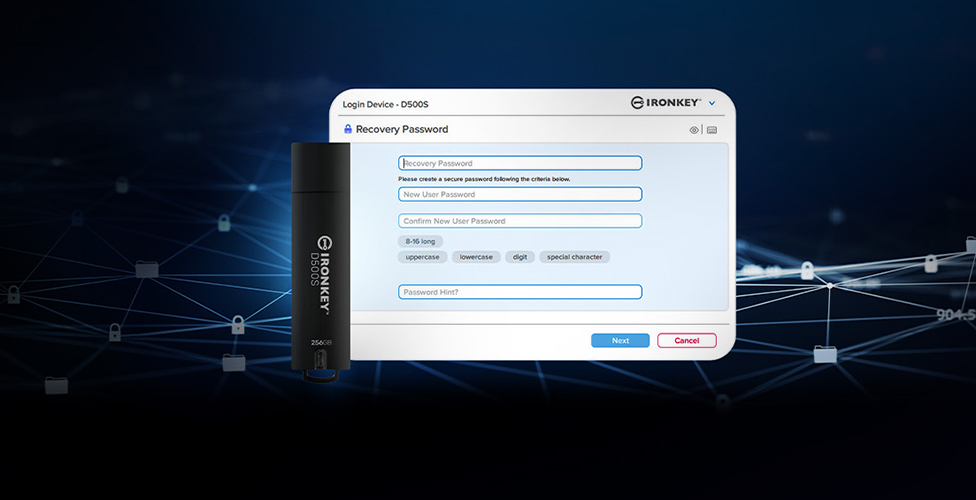Focus the New User Password field
976x500 pixels.
point(520,194)
